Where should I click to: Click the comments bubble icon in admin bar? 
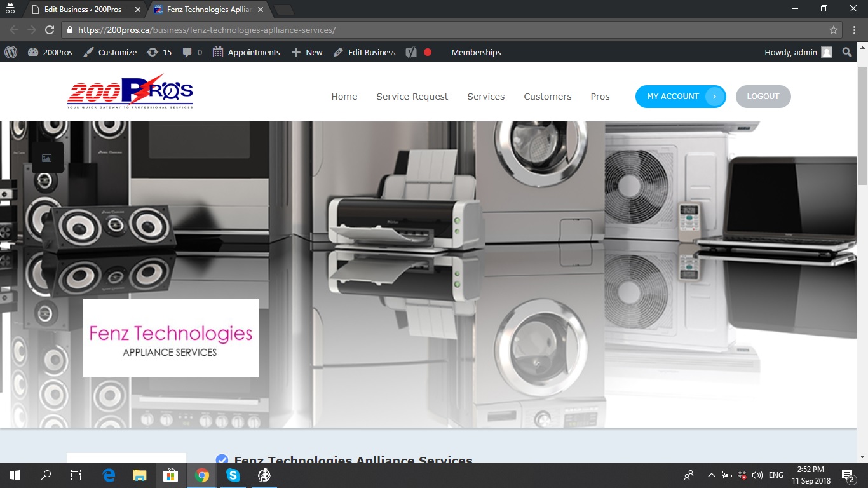point(185,52)
